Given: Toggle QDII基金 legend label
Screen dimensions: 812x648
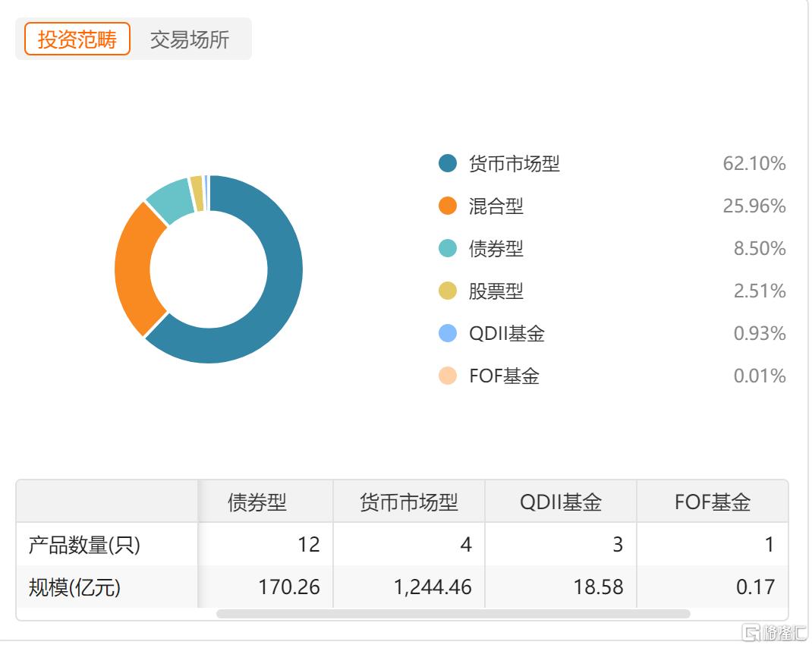Looking at the screenshot, I should click(x=507, y=334).
